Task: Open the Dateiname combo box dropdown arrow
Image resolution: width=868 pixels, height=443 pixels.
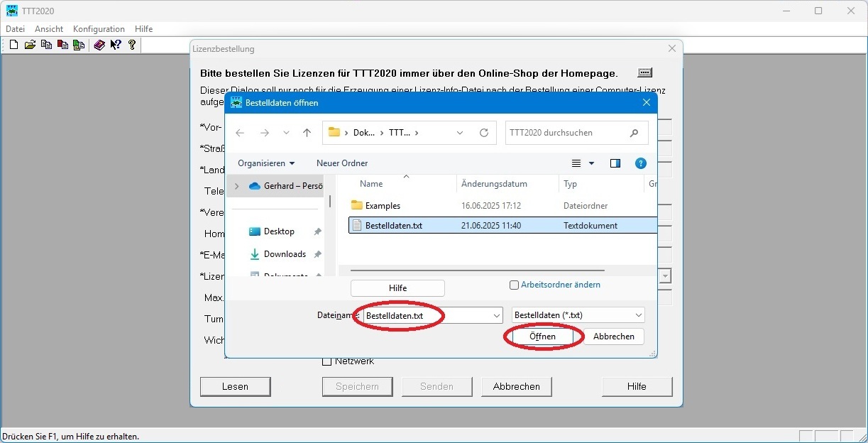Action: (x=497, y=315)
